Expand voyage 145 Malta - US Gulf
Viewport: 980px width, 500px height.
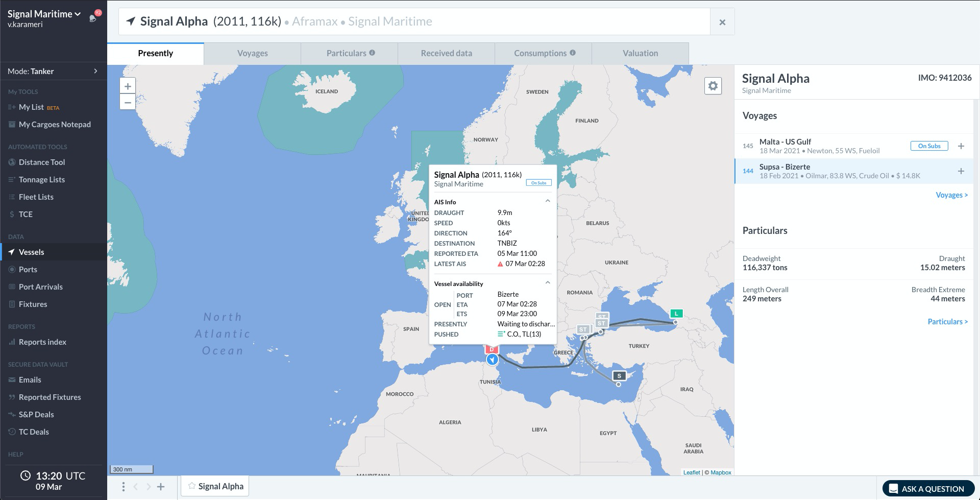(x=961, y=146)
